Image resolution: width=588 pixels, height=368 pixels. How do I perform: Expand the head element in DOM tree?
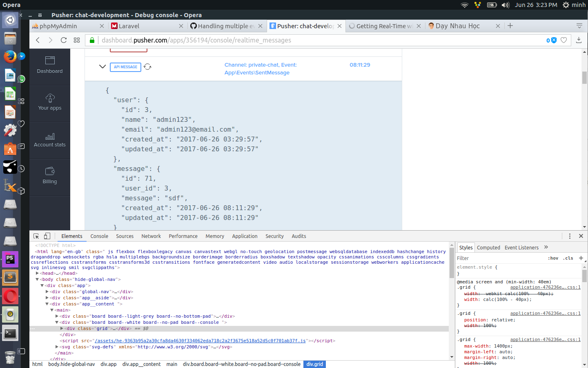coord(37,273)
